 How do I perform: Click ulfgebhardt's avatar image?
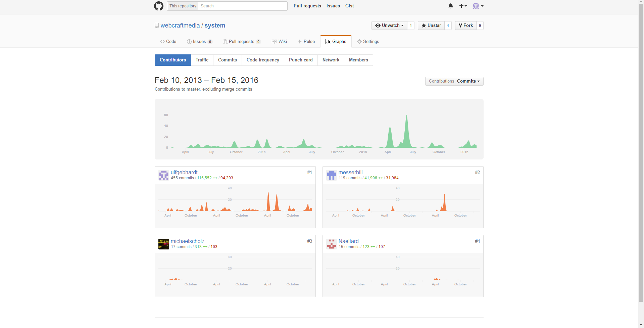point(163,175)
